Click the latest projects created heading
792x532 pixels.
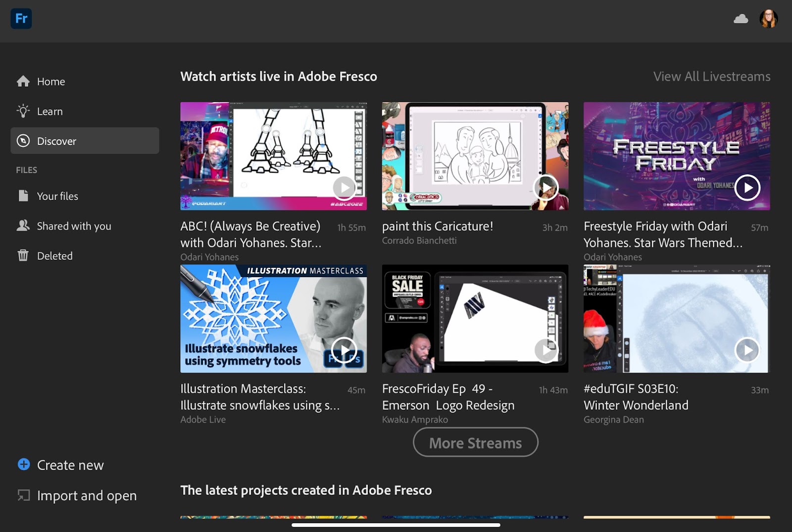[306, 490]
